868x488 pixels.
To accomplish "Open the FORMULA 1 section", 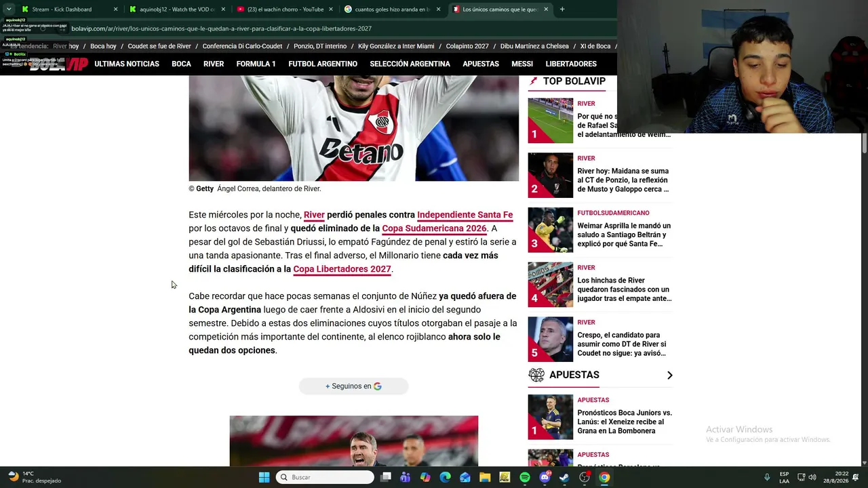I will [256, 64].
